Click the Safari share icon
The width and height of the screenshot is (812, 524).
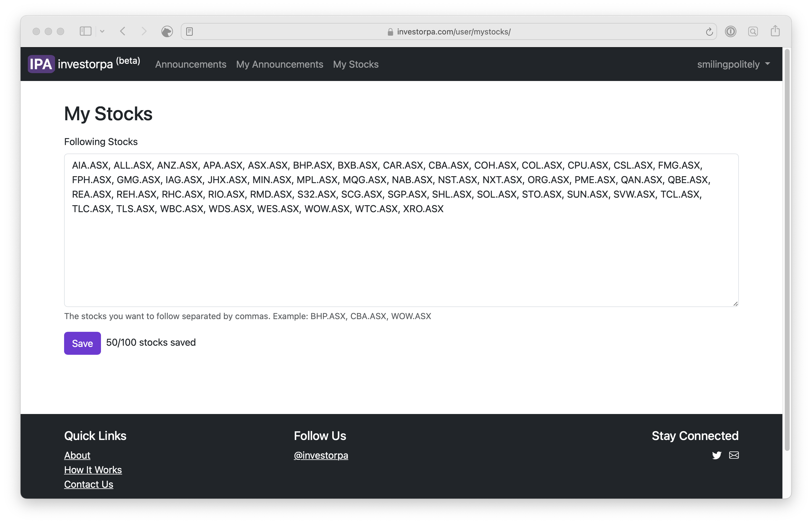click(775, 31)
